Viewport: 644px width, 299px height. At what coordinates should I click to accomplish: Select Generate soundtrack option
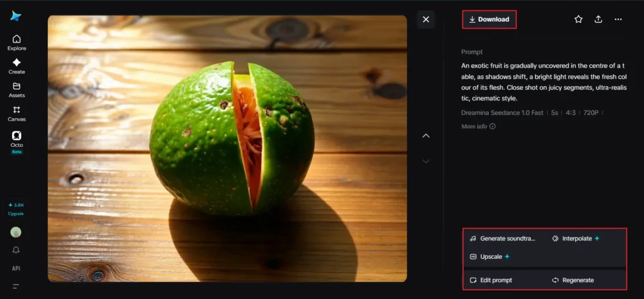click(503, 238)
